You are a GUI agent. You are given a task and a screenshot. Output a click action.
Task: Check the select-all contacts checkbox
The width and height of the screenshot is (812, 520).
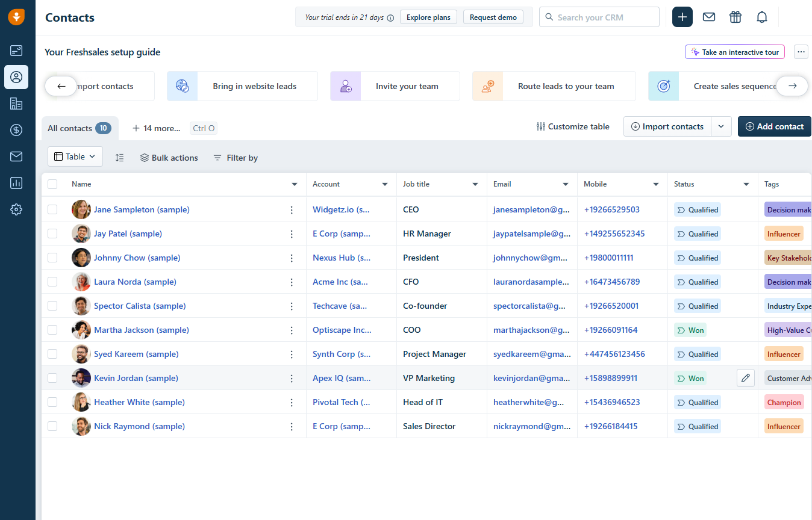[x=52, y=184]
